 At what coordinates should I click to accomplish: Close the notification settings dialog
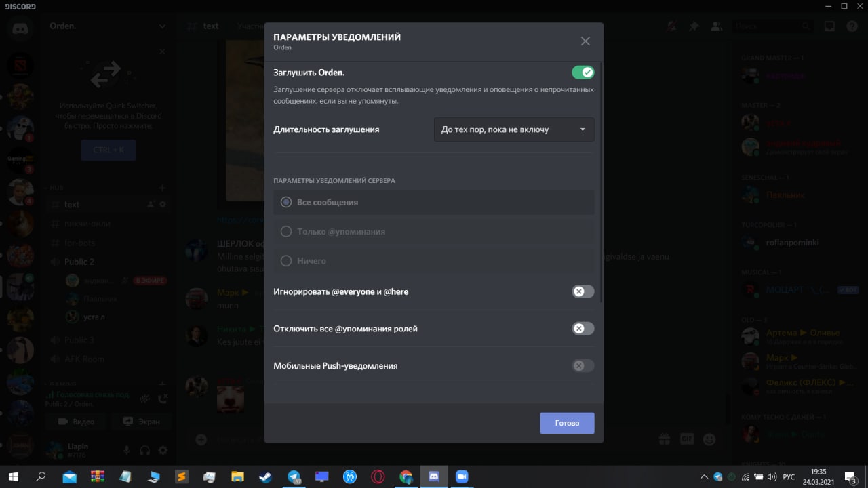(585, 41)
